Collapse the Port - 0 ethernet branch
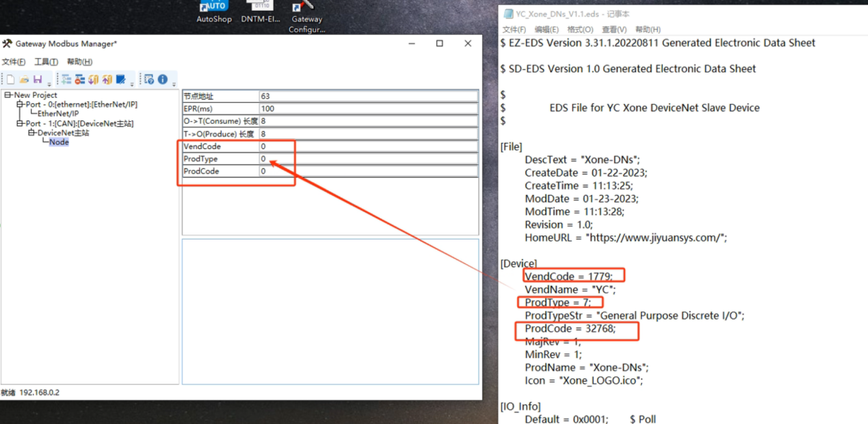This screenshot has height=424, width=868. coord(20,105)
